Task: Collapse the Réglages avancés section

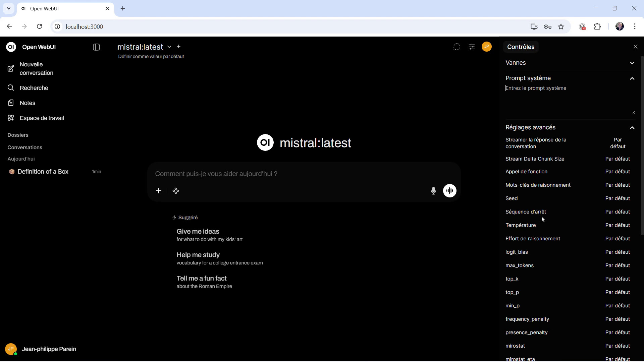Action: (632, 128)
